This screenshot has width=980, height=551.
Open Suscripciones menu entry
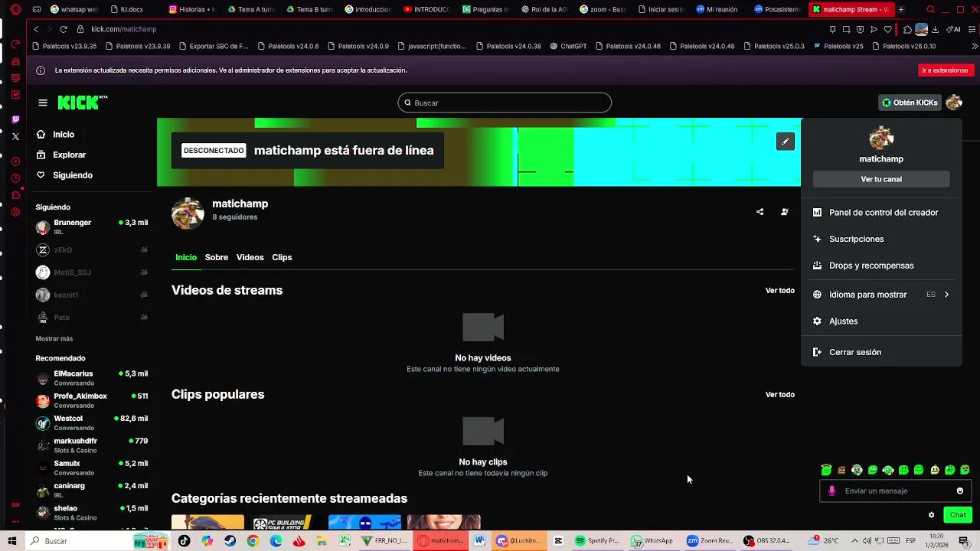tap(881, 239)
